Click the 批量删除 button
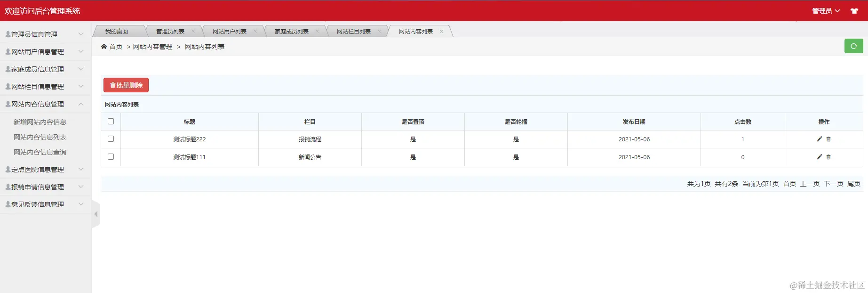Image resolution: width=868 pixels, height=293 pixels. click(126, 85)
